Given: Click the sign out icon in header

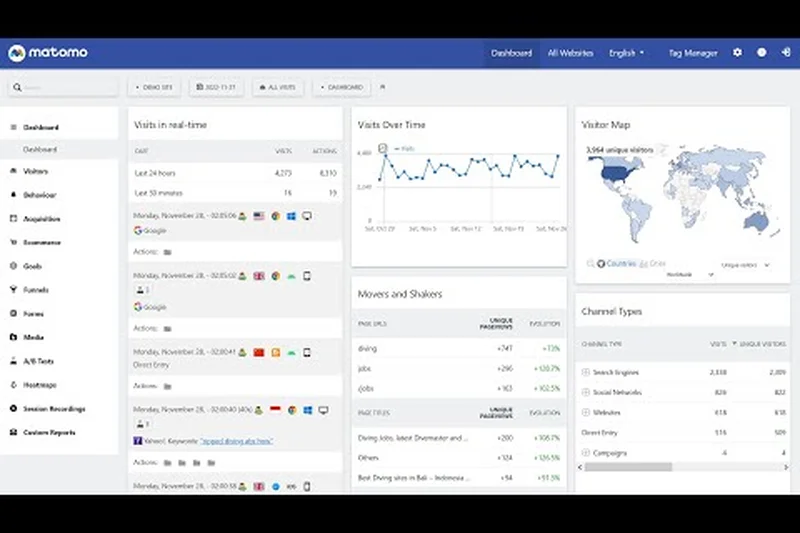Looking at the screenshot, I should [x=785, y=53].
